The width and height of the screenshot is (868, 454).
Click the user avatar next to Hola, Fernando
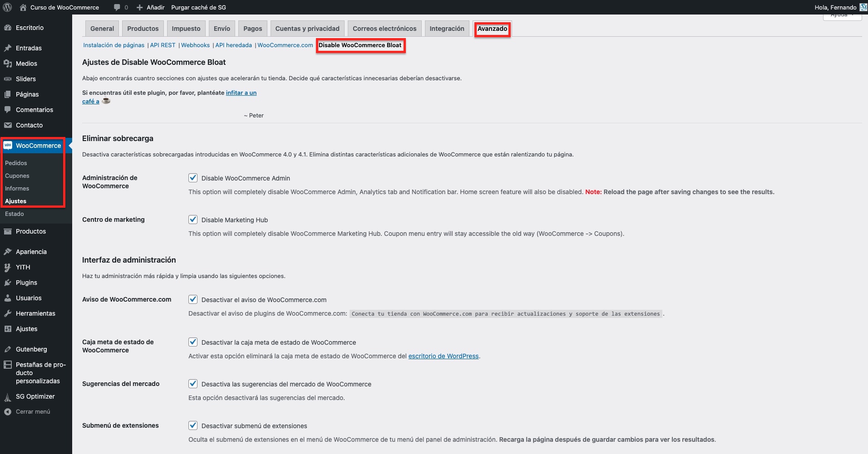tap(863, 7)
